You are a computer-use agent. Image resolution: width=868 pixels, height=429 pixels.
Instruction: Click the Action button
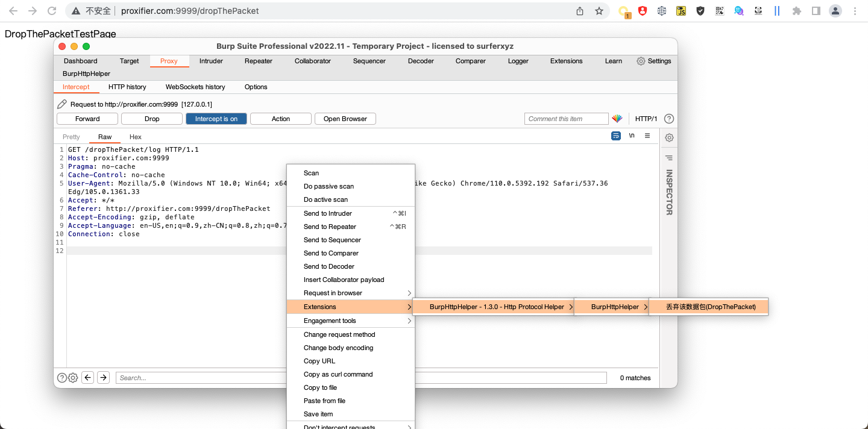[281, 119]
